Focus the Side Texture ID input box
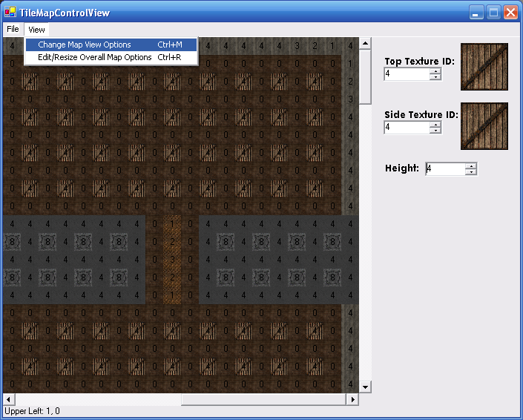Viewport: 523px width, 420px height. 407,128
